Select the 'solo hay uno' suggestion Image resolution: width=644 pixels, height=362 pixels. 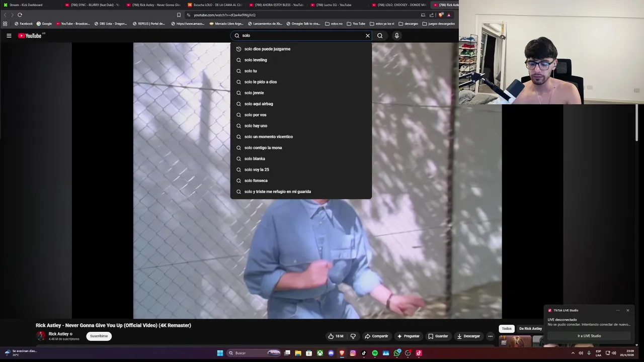tap(301, 126)
